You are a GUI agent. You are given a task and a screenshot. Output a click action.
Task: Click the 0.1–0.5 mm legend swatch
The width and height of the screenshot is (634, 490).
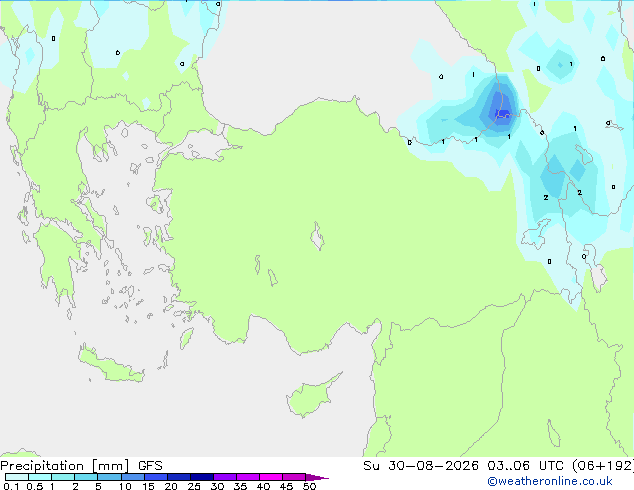pyautogui.click(x=17, y=477)
